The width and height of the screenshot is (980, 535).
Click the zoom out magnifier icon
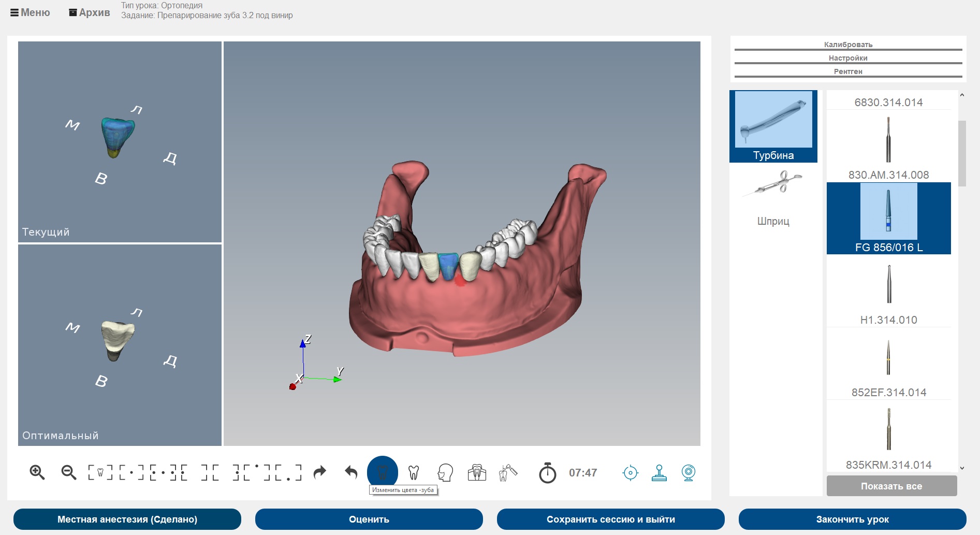click(68, 472)
